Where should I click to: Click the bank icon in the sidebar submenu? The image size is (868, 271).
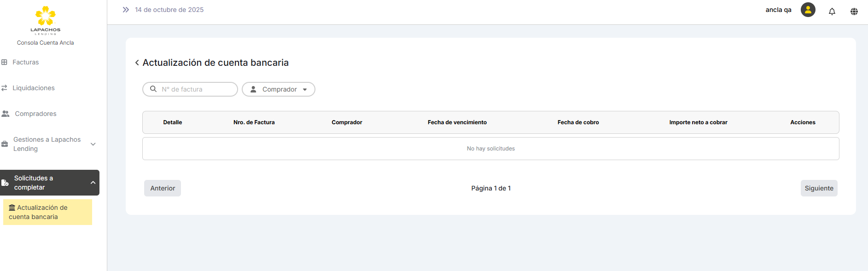pos(12,208)
